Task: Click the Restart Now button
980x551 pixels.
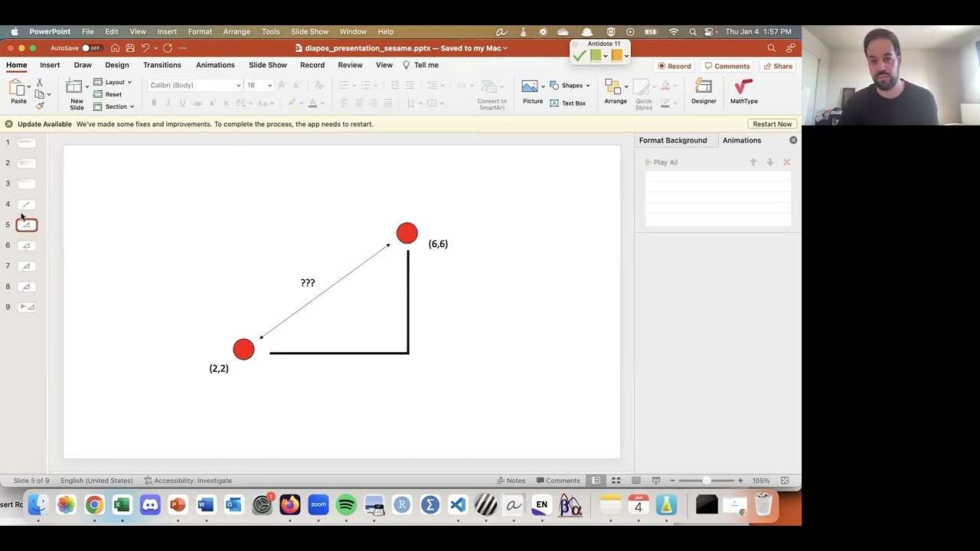Action: coord(772,124)
